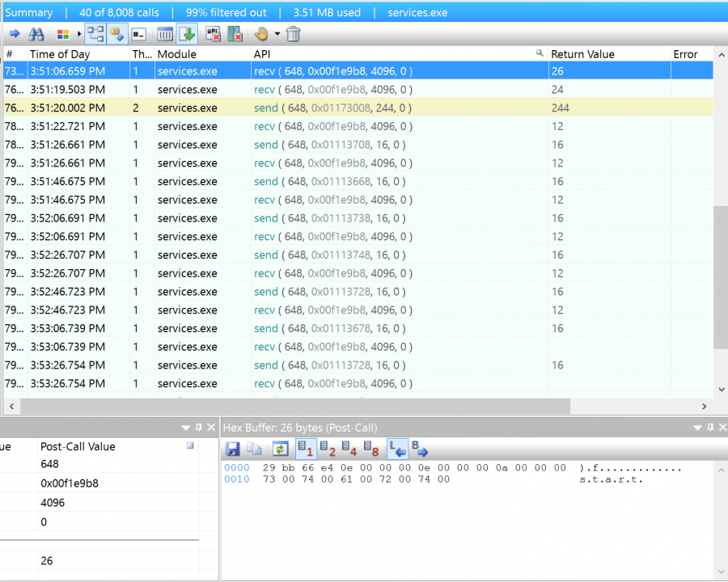Screen dimensions: 728x582
Task: Copy the hex buffer contents
Action: 255,449
